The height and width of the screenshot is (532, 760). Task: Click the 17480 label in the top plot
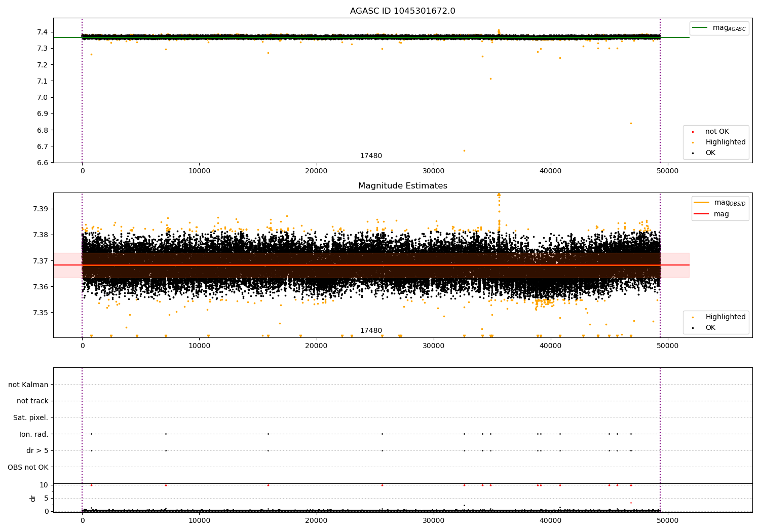click(371, 156)
